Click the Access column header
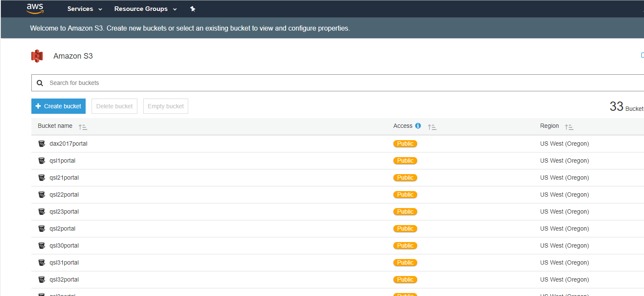 coord(403,126)
